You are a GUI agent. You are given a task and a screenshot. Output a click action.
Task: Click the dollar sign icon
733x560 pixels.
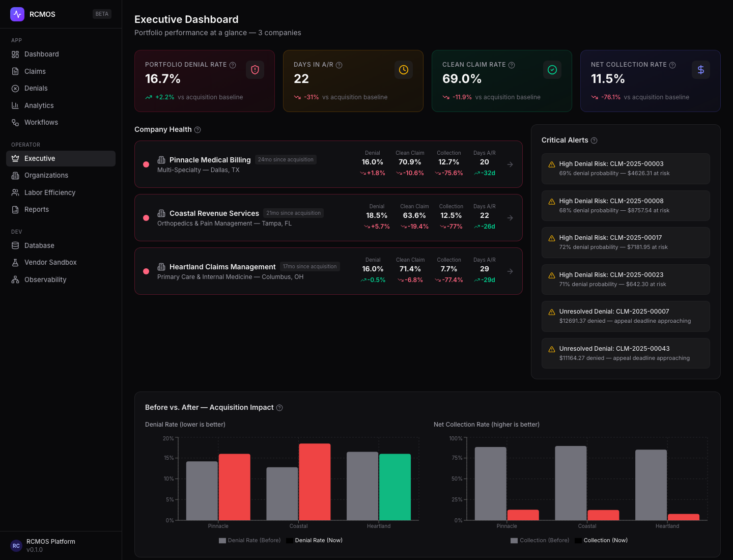701,70
